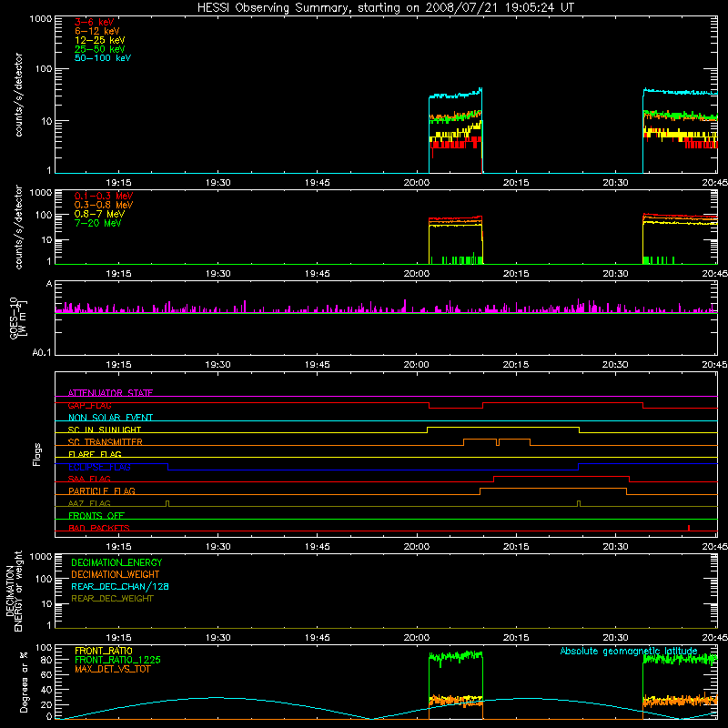
Task: Click the Flags panel axis label
Action: (x=37, y=454)
